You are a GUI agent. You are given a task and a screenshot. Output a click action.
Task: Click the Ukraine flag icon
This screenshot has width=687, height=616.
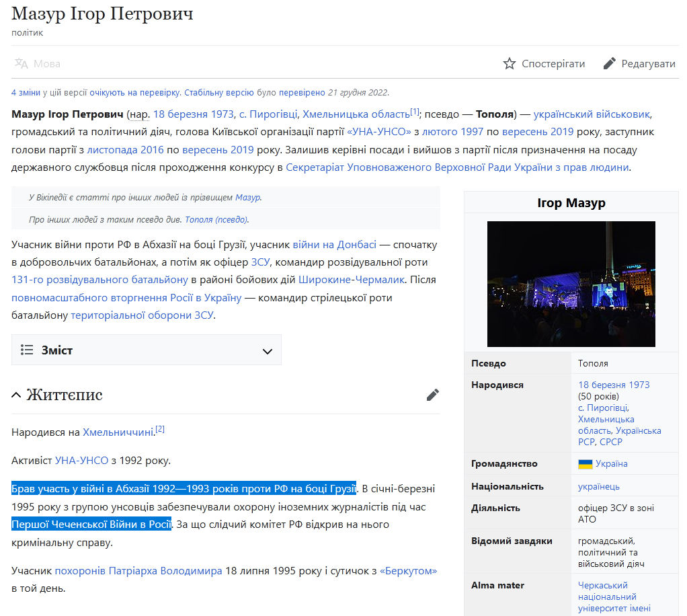[585, 464]
